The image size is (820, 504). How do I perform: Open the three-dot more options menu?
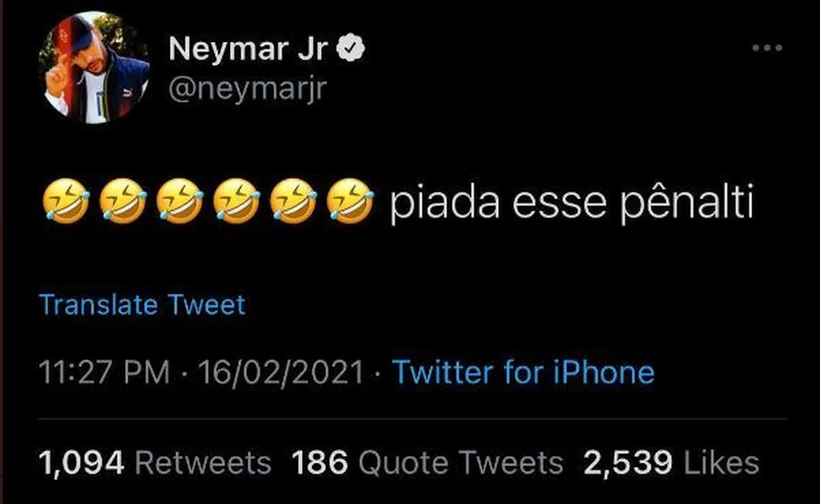tap(767, 48)
